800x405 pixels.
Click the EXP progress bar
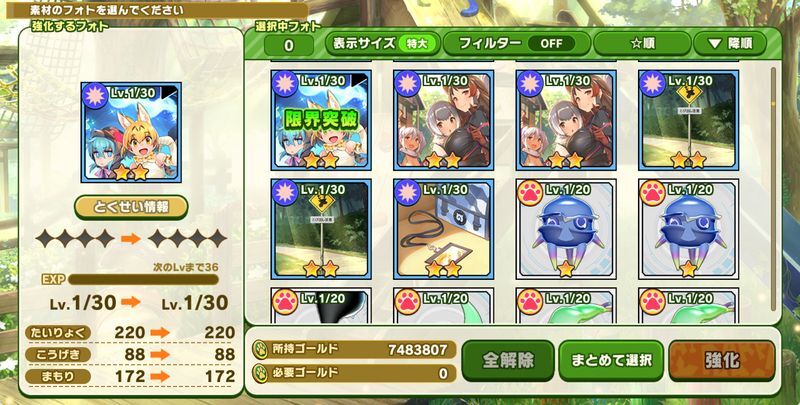[143, 280]
